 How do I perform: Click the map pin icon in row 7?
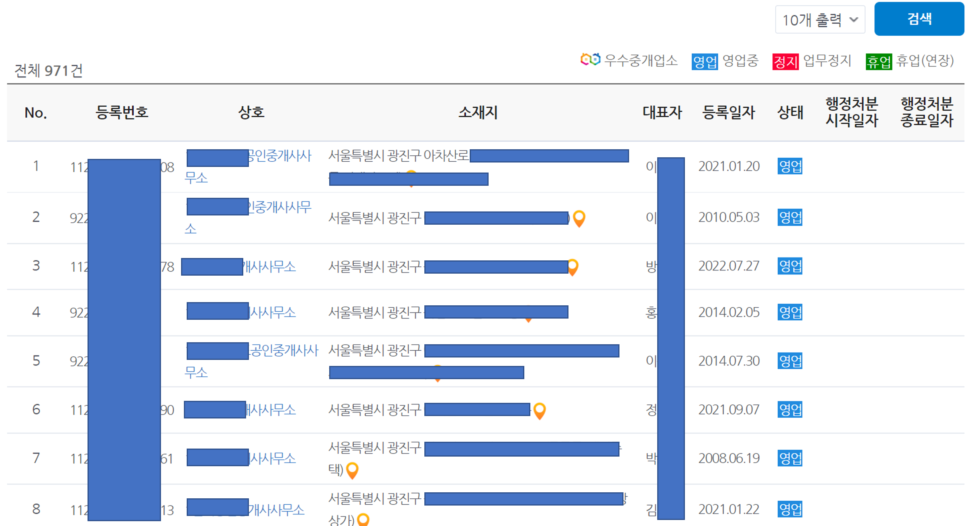[352, 470]
